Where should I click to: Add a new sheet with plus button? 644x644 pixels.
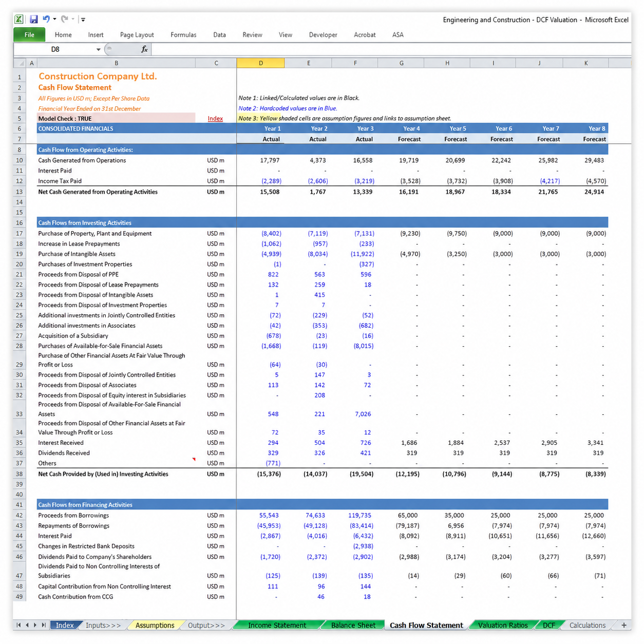(623, 625)
